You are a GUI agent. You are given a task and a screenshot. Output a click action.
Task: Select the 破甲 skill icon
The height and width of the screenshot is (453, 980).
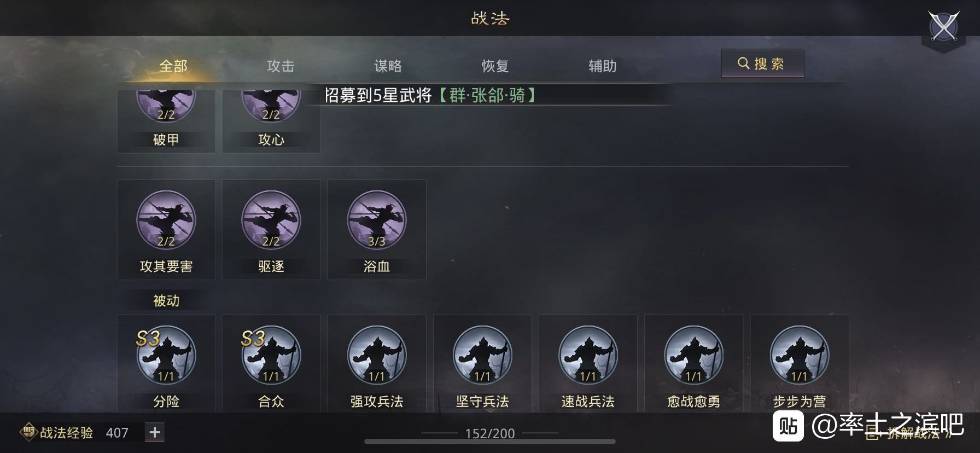pos(166,120)
